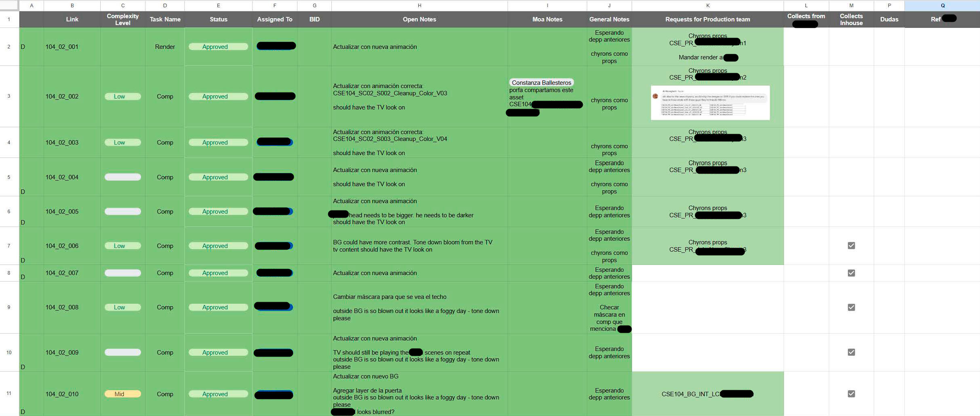980x416 pixels.
Task: Select the 104_02_005 link cell
Action: pos(72,212)
